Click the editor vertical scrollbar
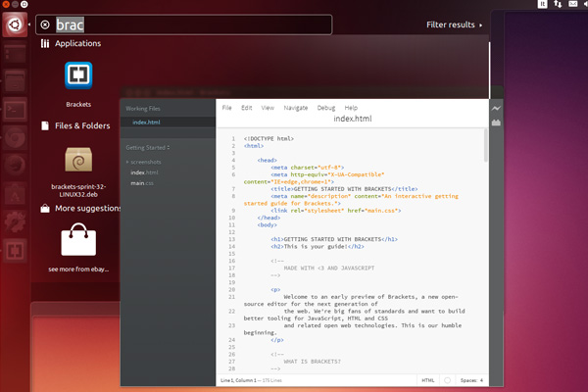The width and height of the screenshot is (588, 392). click(x=486, y=146)
